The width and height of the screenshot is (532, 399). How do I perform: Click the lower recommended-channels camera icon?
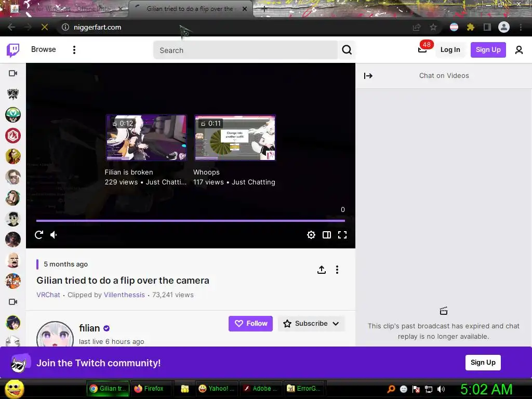pos(13,302)
